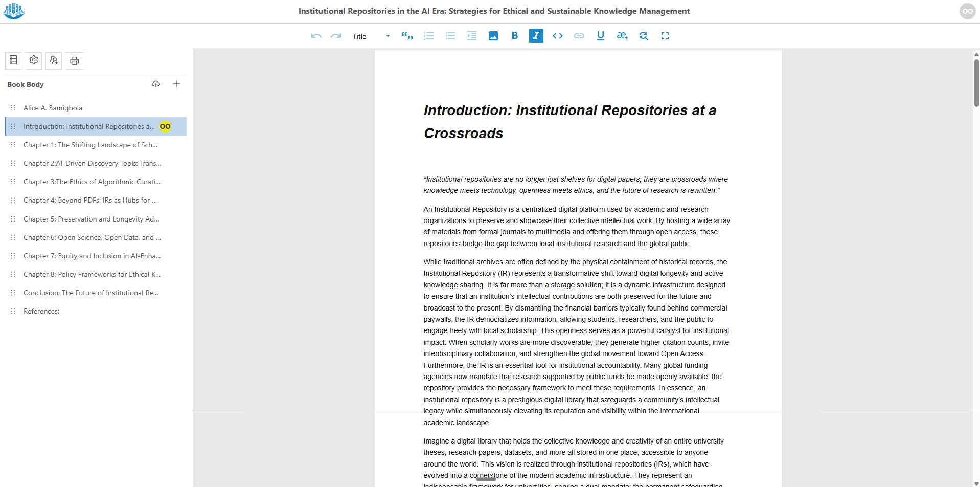The height and width of the screenshot is (487, 980).
Task: Upload Book Body to the cloud
Action: [x=156, y=84]
